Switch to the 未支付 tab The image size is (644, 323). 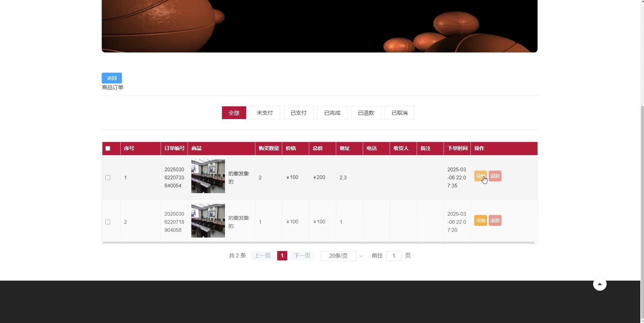tap(265, 113)
